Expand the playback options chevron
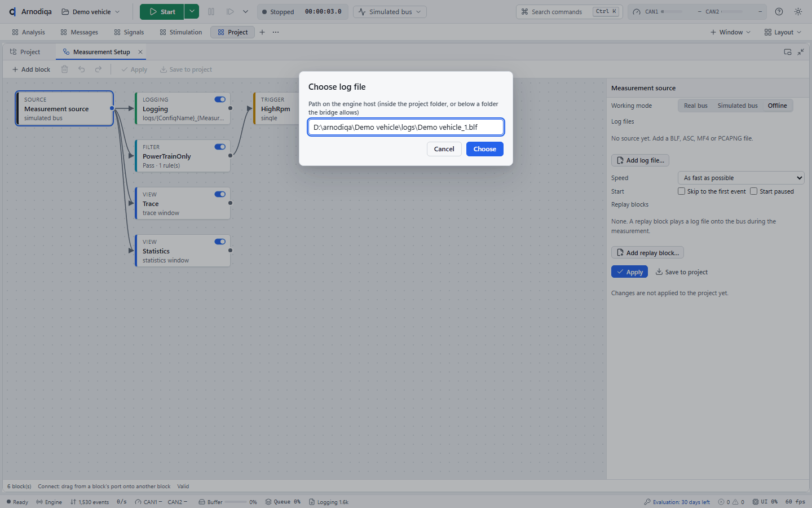 pos(245,12)
